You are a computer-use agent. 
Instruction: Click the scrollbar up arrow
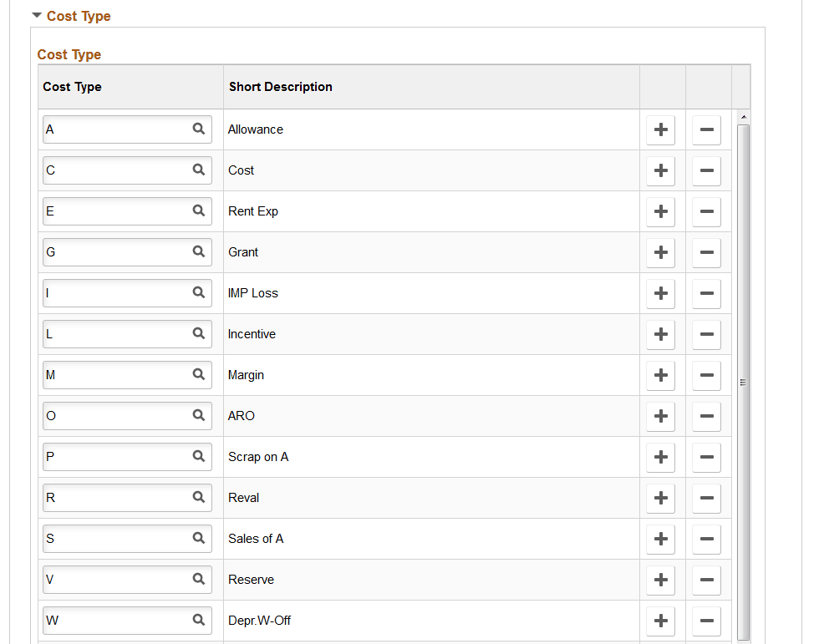[744, 117]
